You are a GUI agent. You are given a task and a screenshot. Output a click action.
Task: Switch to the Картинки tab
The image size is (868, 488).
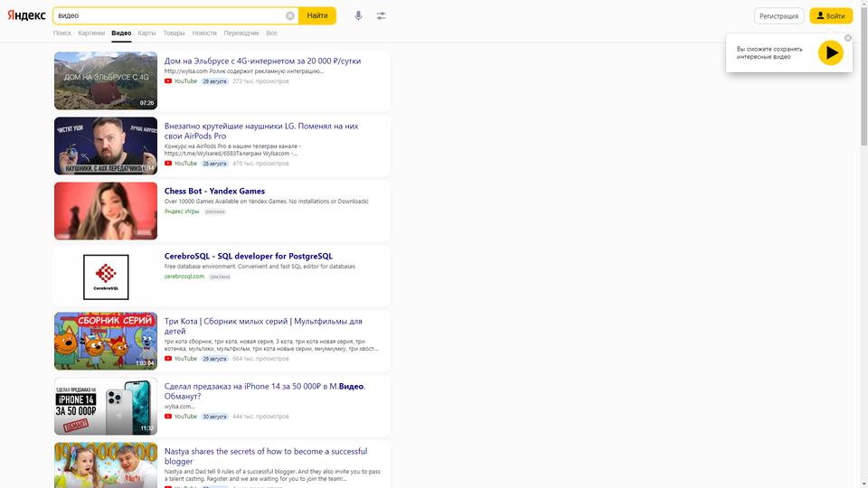coord(91,33)
